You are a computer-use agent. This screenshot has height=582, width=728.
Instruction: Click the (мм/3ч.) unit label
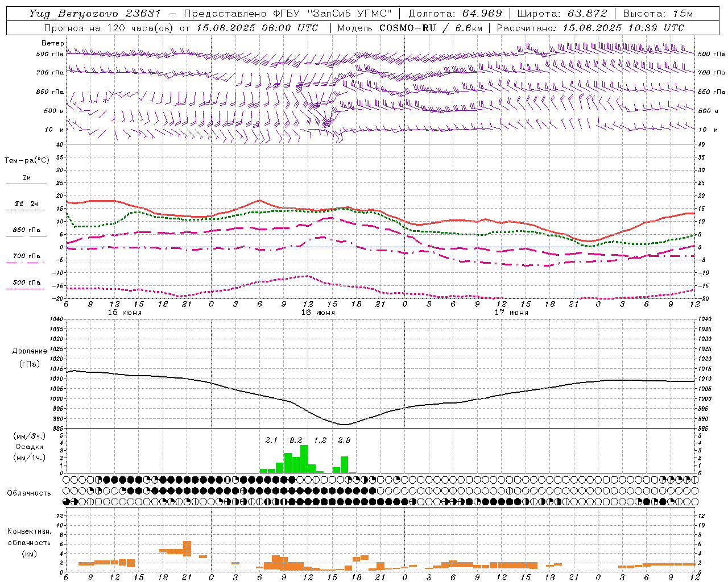[x=28, y=436]
